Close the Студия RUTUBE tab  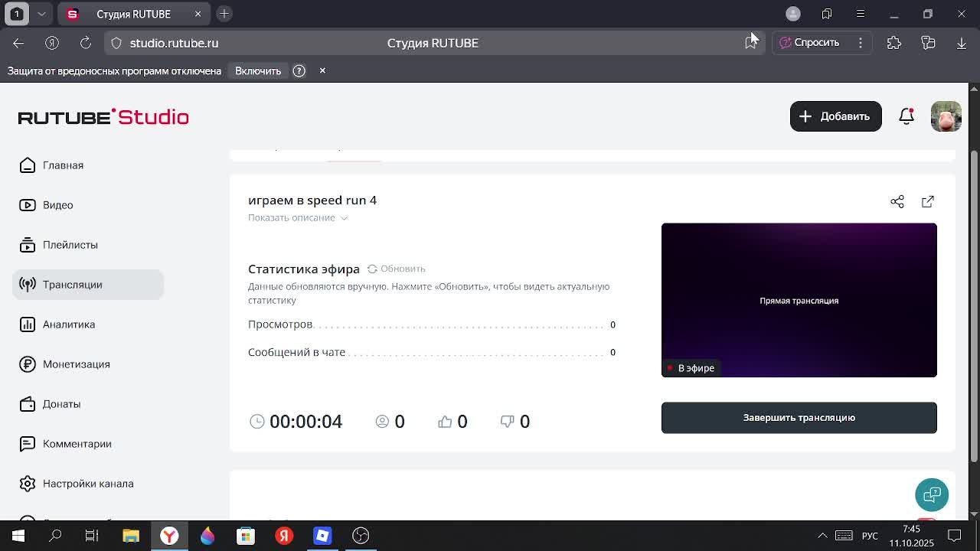click(198, 14)
